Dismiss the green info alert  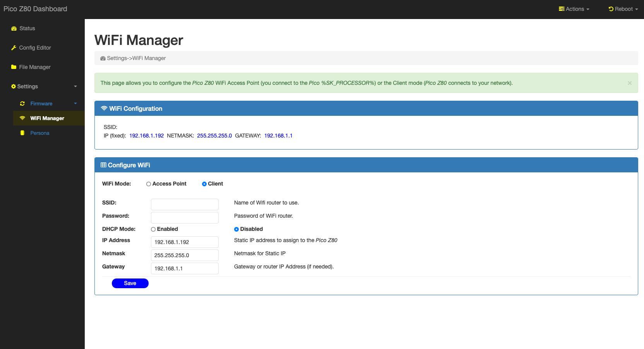(630, 83)
